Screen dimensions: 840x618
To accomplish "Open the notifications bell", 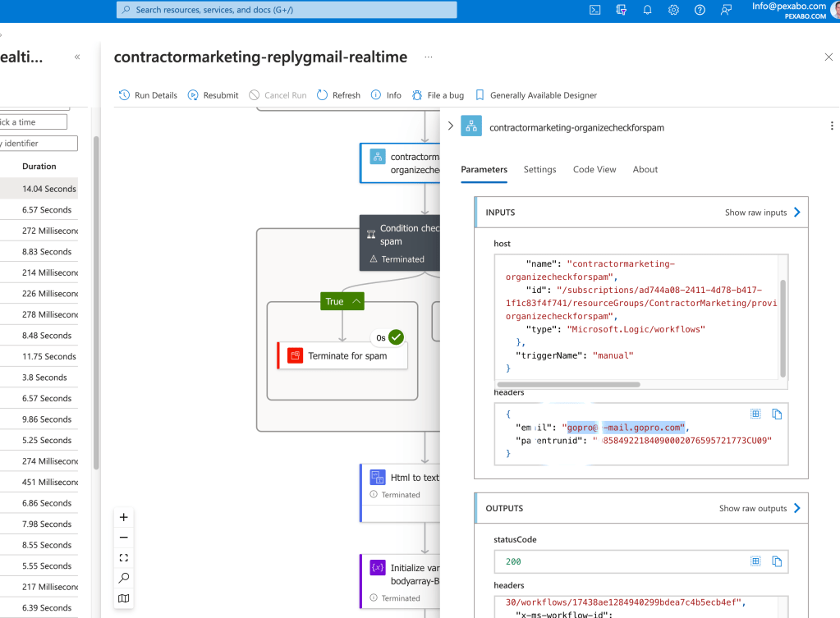I will (x=647, y=10).
